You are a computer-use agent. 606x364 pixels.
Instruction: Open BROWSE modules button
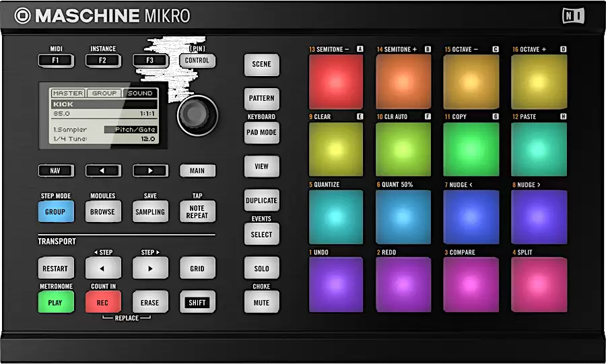tap(103, 211)
